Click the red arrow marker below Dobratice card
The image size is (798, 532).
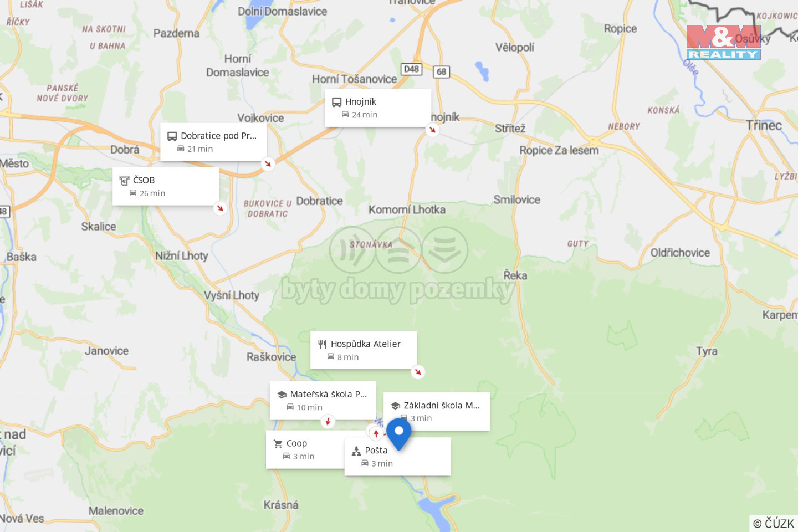click(268, 164)
